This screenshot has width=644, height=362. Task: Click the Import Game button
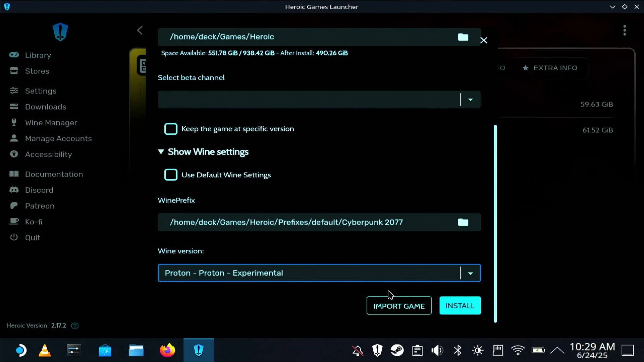[399, 306]
